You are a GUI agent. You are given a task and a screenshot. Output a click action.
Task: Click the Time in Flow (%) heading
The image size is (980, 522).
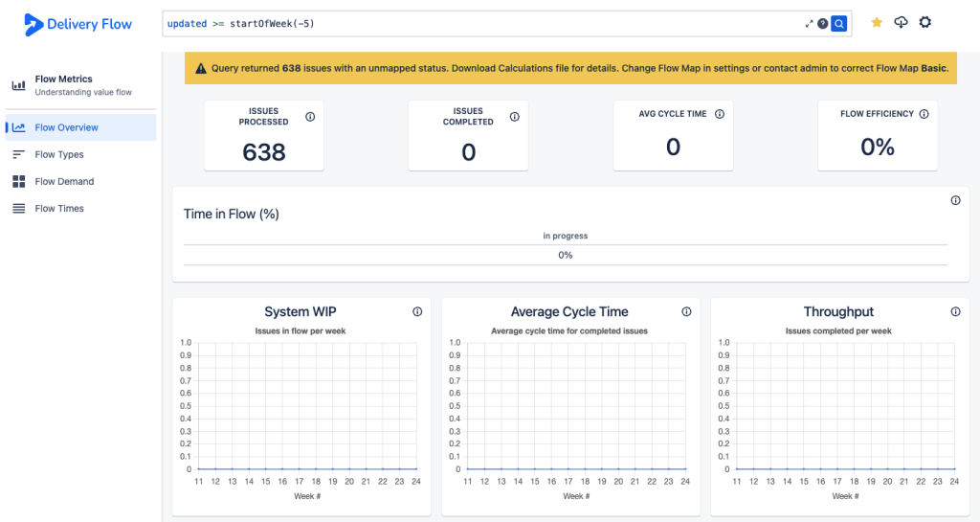point(232,214)
